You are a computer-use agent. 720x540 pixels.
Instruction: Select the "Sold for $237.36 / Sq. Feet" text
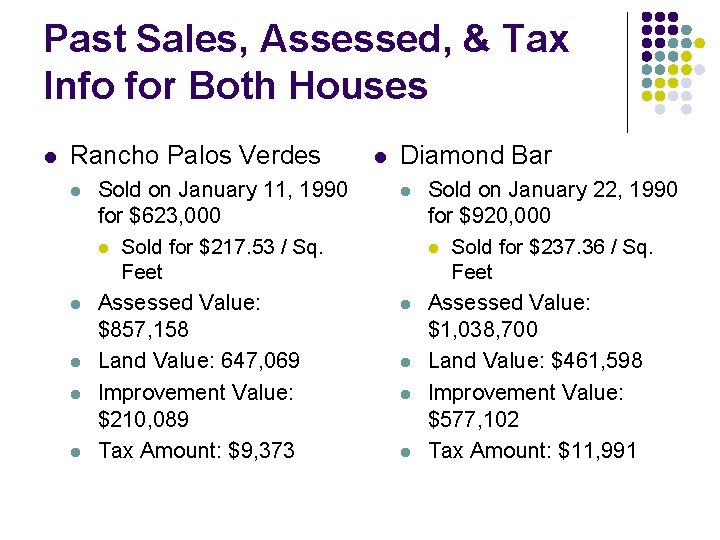point(551,259)
